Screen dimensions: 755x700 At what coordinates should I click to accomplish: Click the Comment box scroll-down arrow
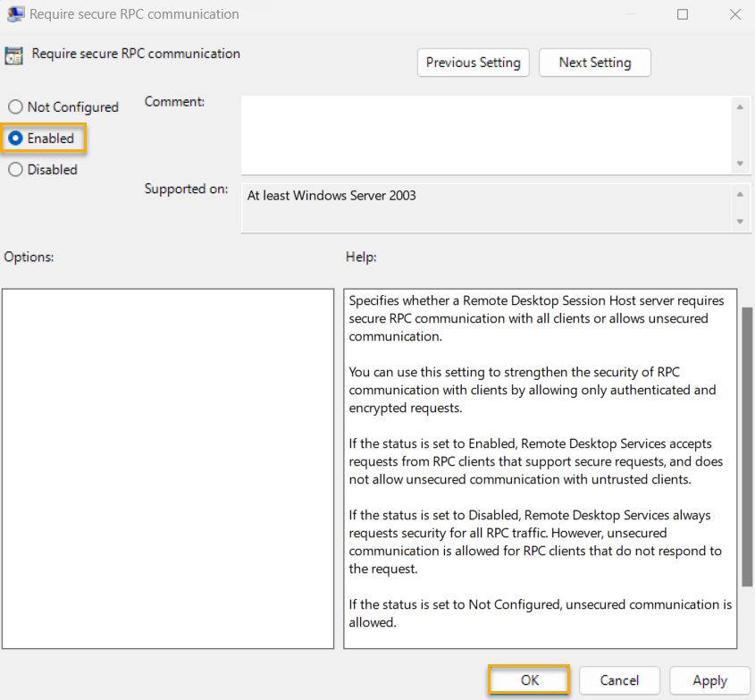pyautogui.click(x=741, y=164)
